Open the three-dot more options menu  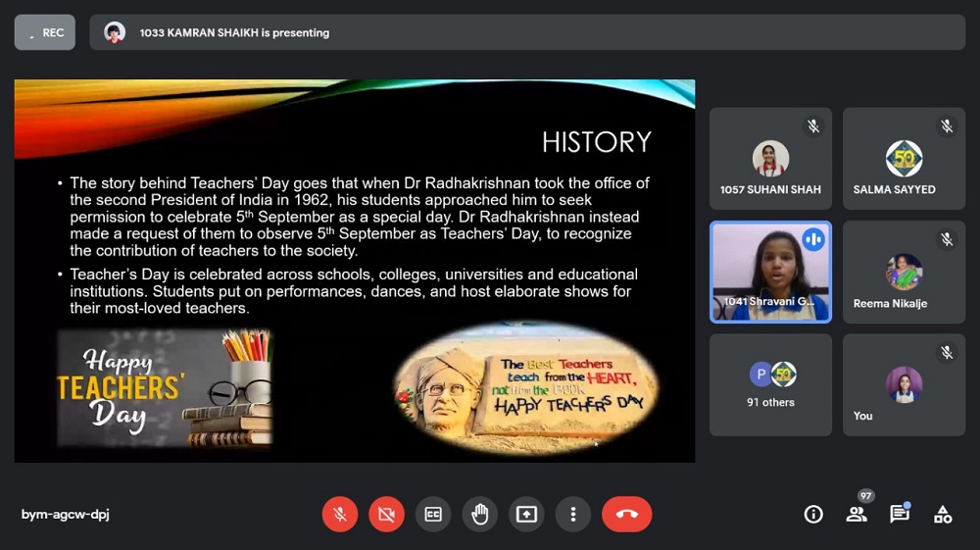573,514
